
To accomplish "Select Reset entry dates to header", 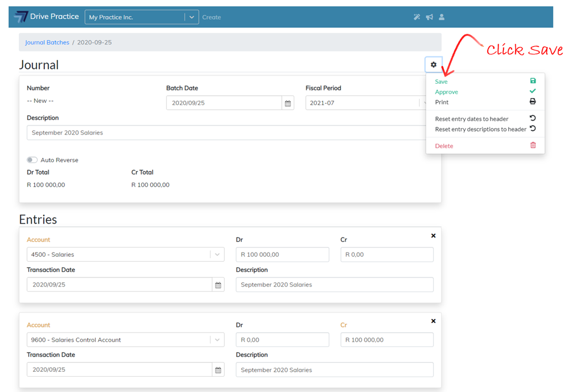I will coord(472,119).
